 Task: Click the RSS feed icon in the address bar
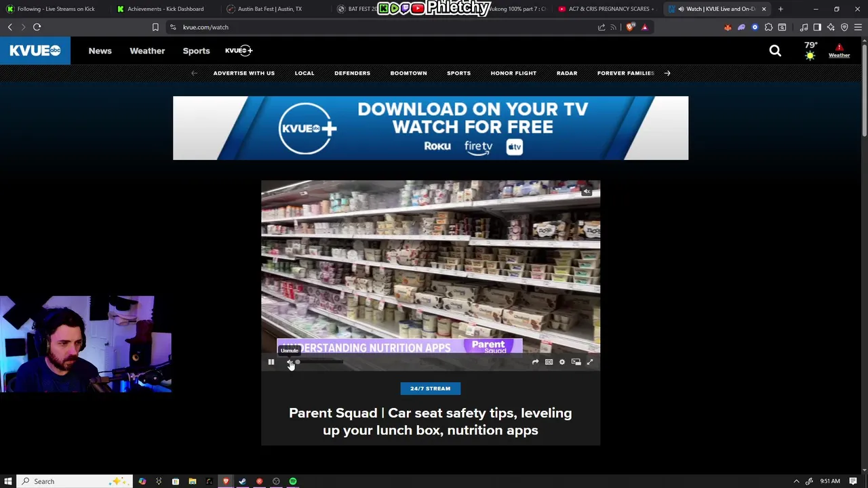coord(614,27)
